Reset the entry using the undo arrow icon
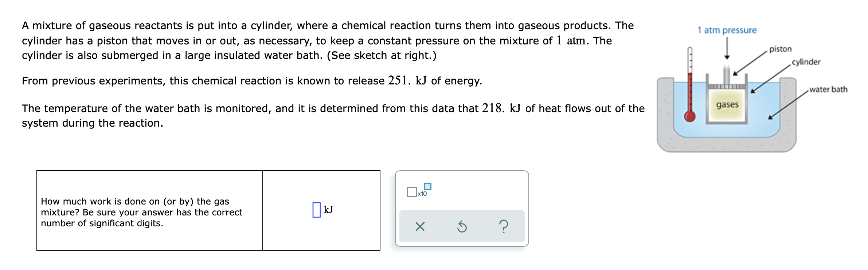868x270 pixels. click(462, 227)
